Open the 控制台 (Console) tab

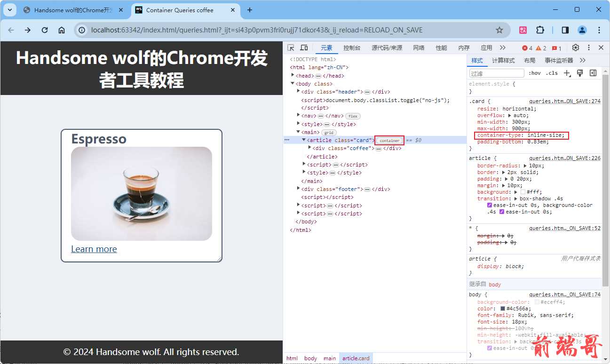coord(352,48)
